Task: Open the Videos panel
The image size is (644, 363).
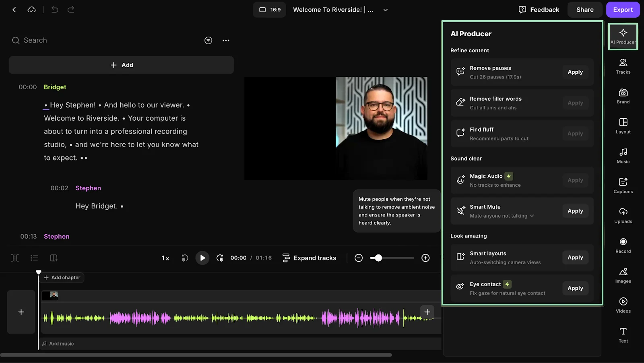Action: pos(623,305)
